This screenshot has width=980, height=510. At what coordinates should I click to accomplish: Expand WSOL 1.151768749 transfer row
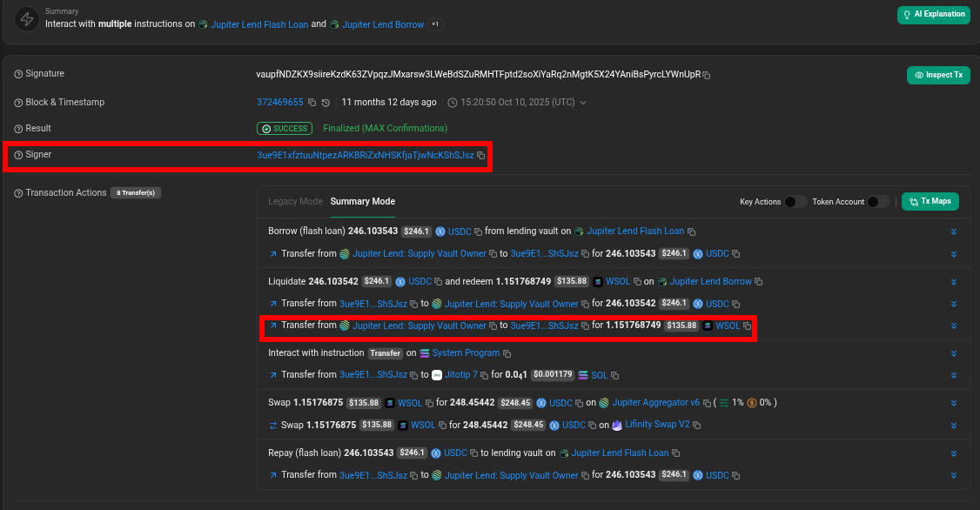click(954, 325)
